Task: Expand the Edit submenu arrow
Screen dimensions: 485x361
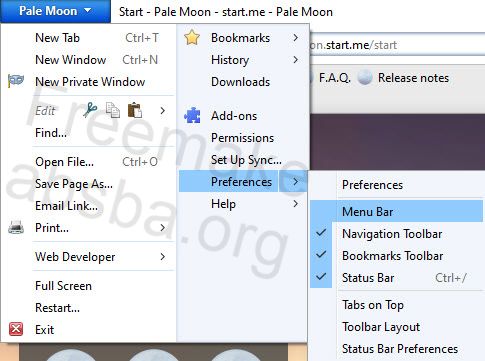Action: point(163,110)
